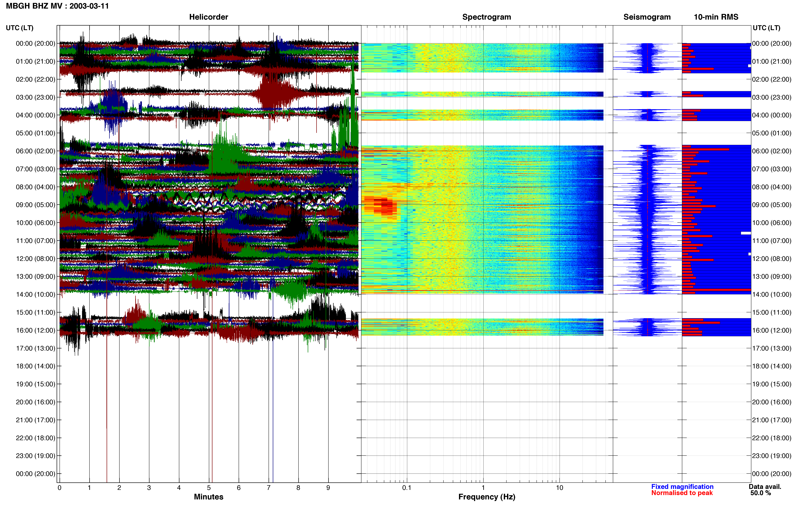Click the blue 'Fixed magnification' legend text

pos(682,486)
